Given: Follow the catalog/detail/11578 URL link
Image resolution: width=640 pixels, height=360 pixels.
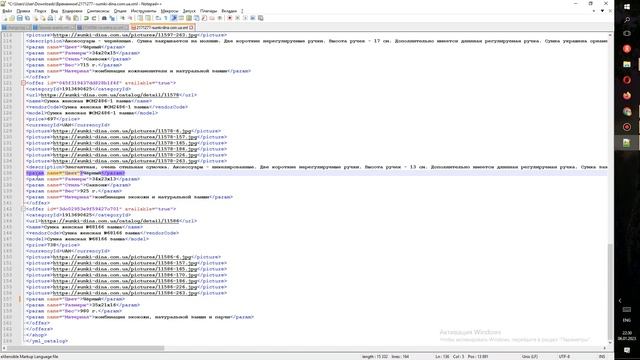Looking at the screenshot, I should point(110,95).
